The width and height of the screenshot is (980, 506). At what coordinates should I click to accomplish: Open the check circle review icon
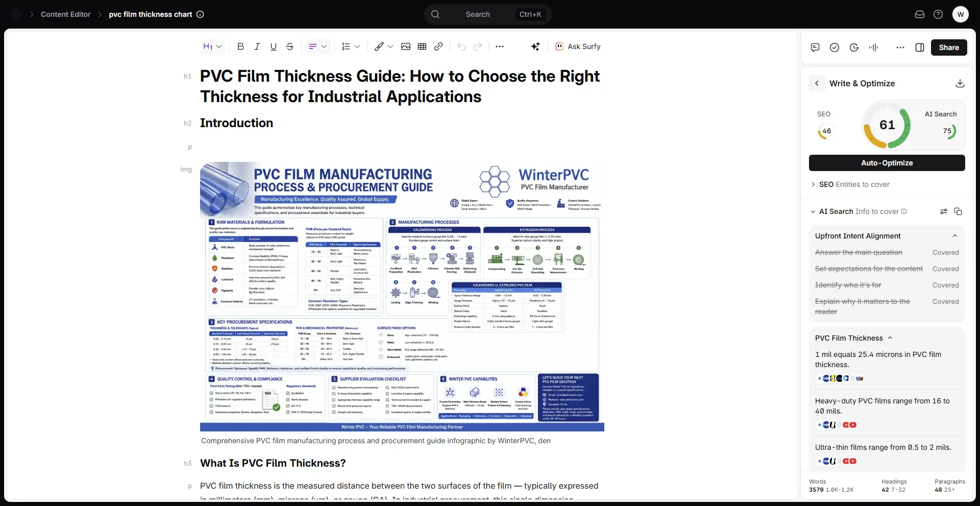(x=835, y=47)
